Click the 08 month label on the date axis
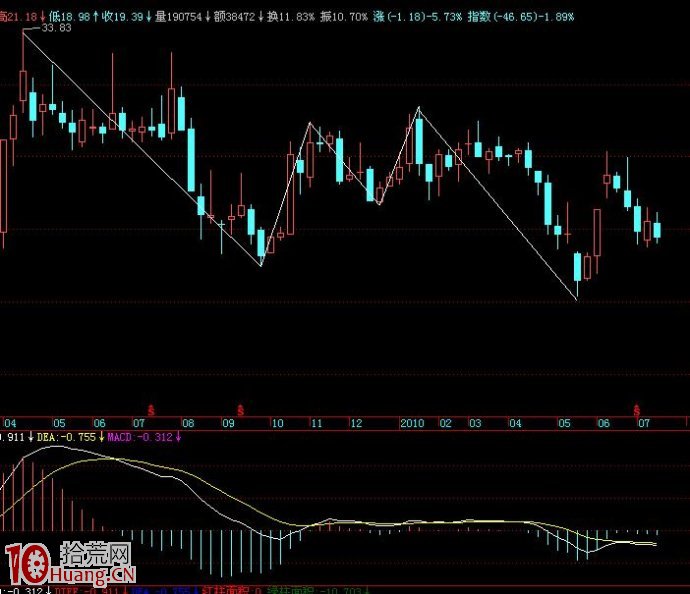690x594 pixels. 188,423
